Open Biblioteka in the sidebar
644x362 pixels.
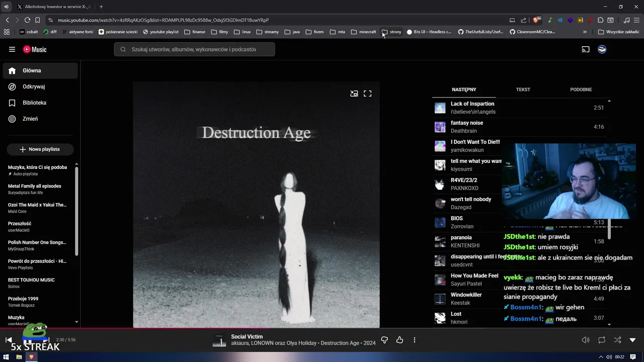40,103
